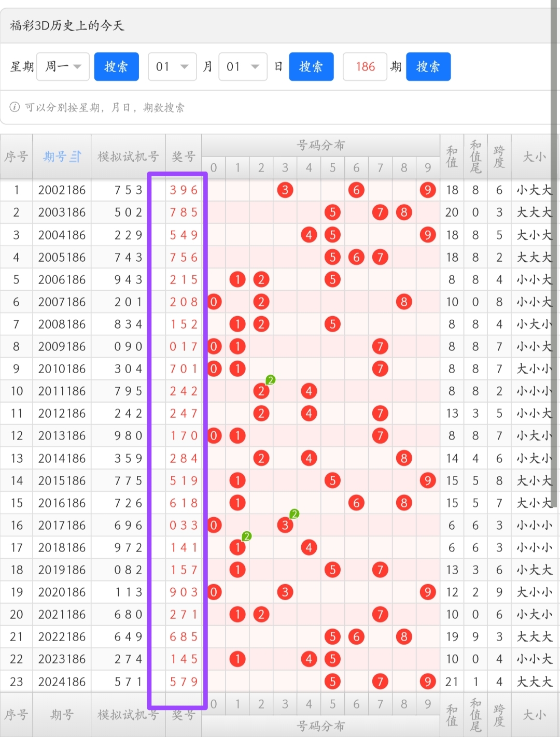Click red ball 9 in row 2024186
This screenshot has width=560, height=737.
[428, 682]
